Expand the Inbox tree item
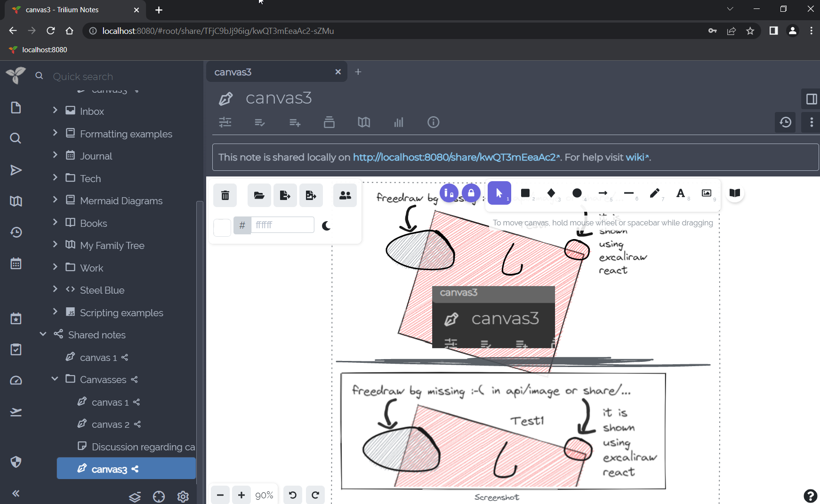This screenshot has width=820, height=504. point(55,111)
